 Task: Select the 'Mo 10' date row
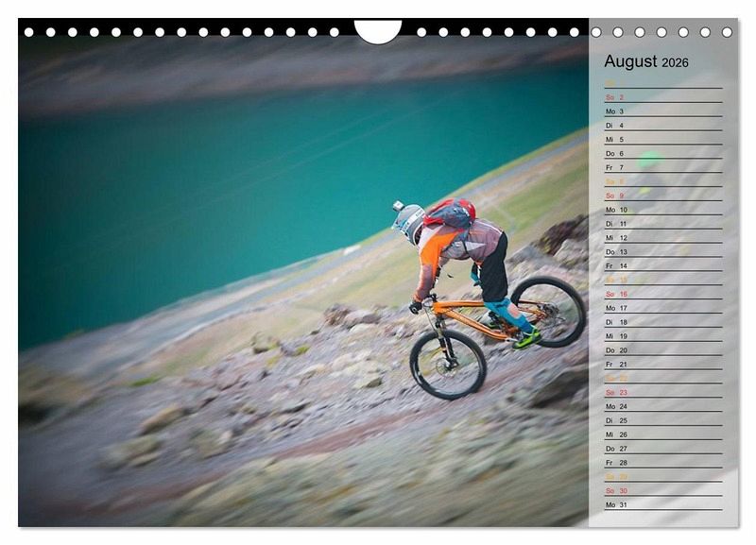[x=663, y=210]
